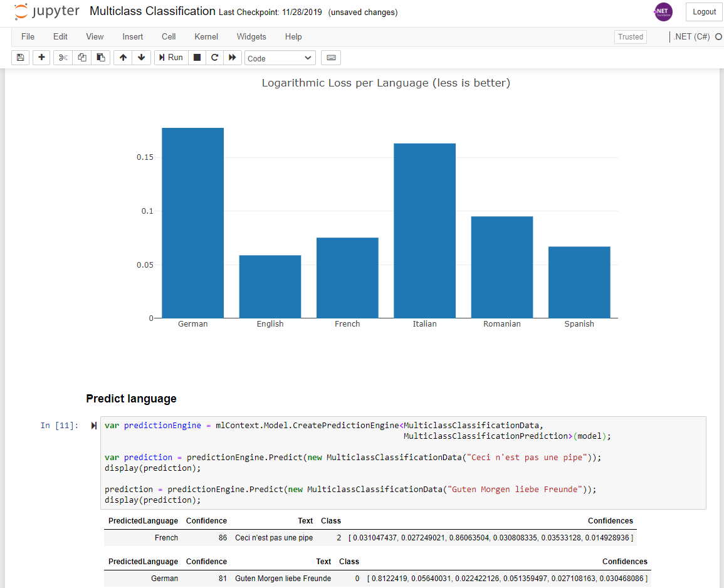
Task: Click the Trusted notebook indicator
Action: coord(630,37)
